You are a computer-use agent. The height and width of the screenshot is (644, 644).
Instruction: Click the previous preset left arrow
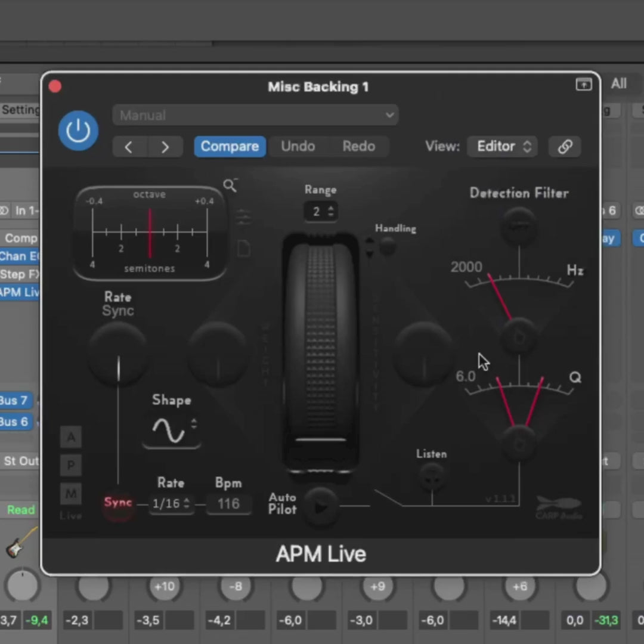tap(128, 147)
